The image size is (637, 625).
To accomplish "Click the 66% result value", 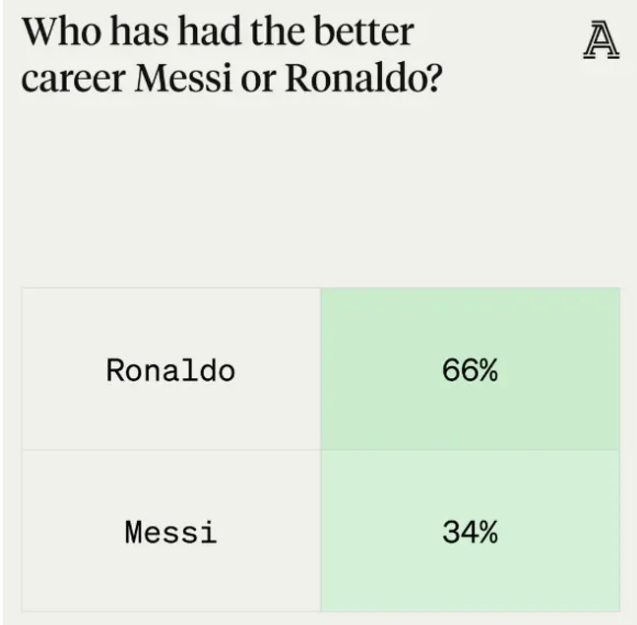I will [x=469, y=371].
